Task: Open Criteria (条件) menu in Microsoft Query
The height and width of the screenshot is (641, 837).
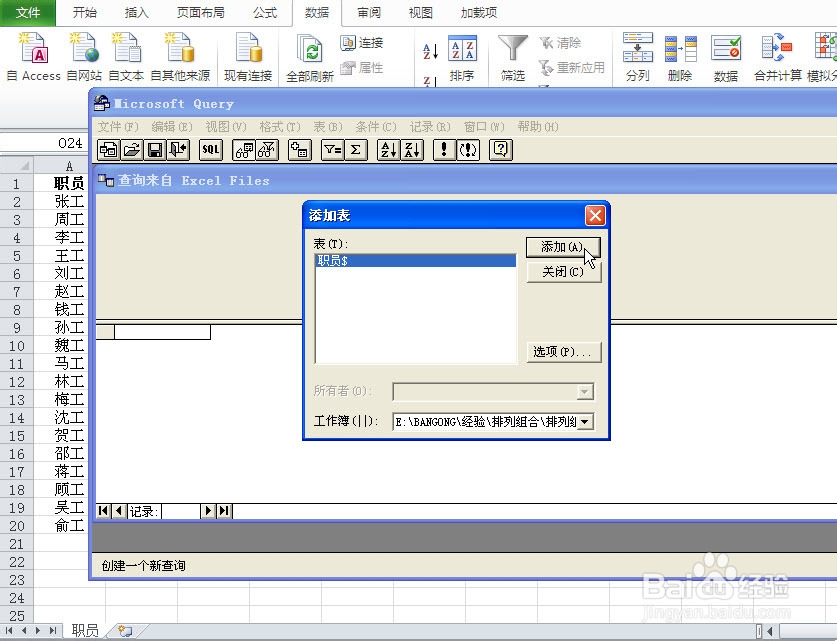Action: (376, 127)
